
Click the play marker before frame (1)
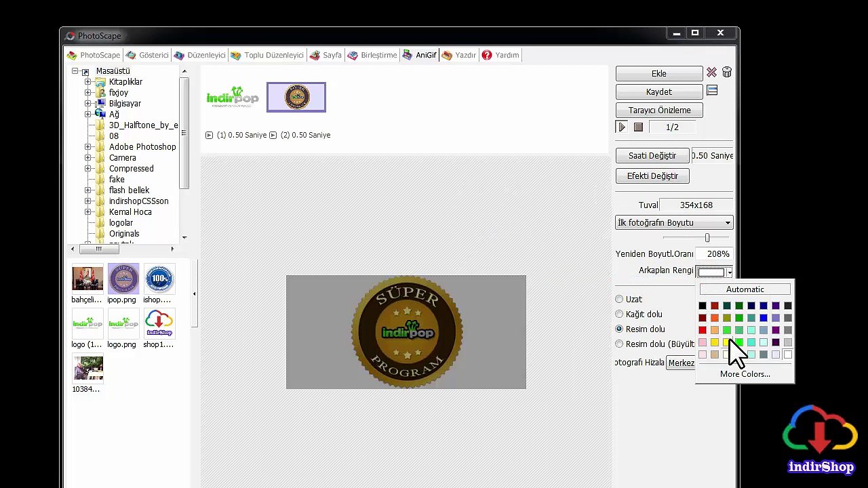point(209,135)
